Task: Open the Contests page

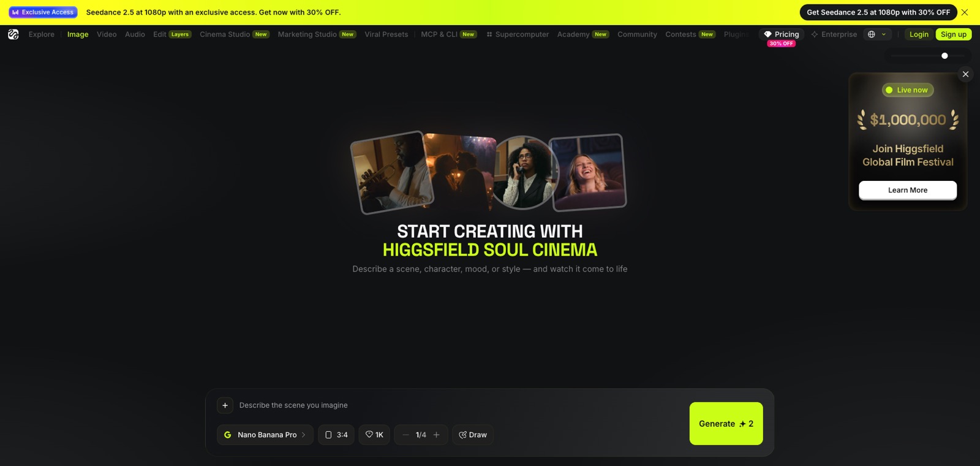Action: coord(690,34)
